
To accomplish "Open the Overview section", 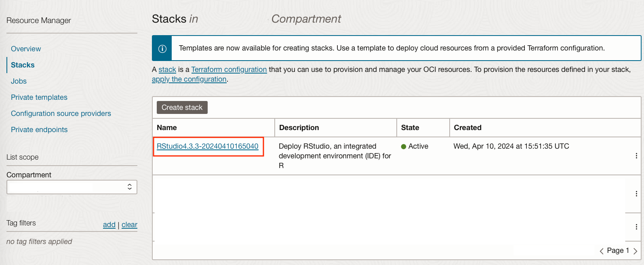I will 26,49.
